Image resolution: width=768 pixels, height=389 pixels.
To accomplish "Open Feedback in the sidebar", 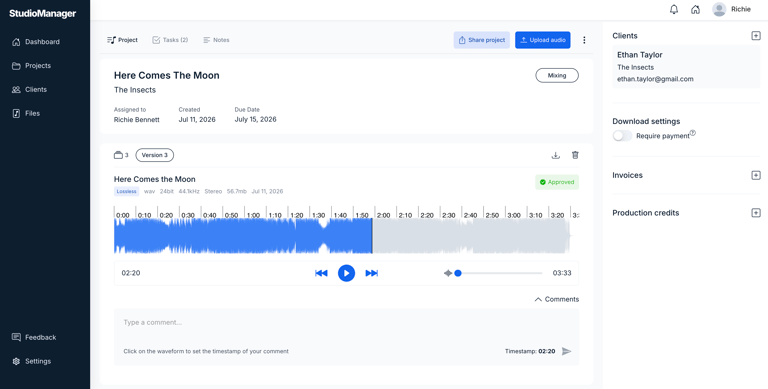I will (34, 337).
